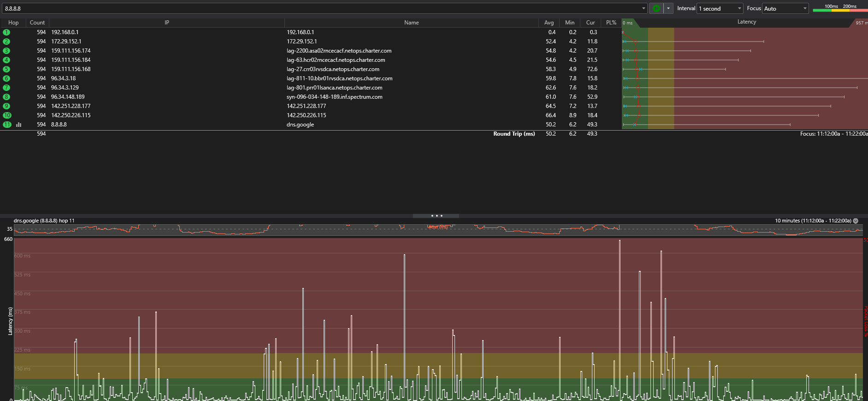Open the target address history dropdown arrow

(x=644, y=8)
